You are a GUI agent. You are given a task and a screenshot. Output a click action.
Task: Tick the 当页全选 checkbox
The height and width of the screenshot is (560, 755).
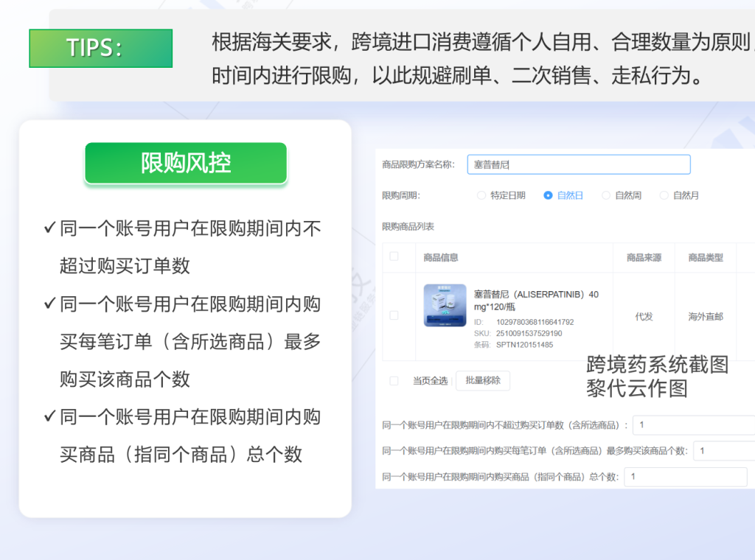click(394, 381)
